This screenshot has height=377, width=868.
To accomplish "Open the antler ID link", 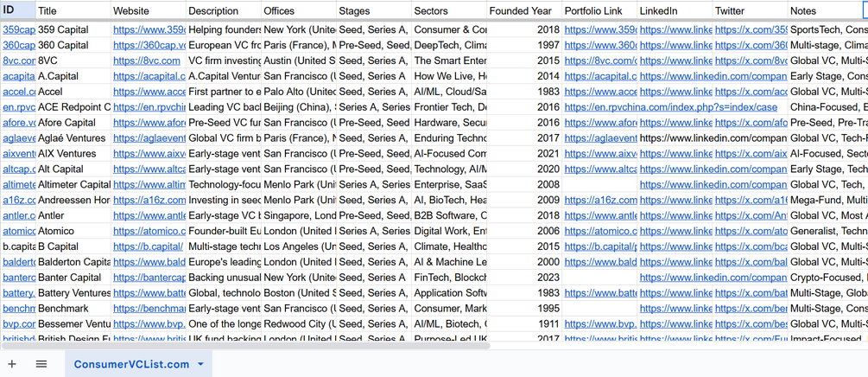I will [x=19, y=215].
